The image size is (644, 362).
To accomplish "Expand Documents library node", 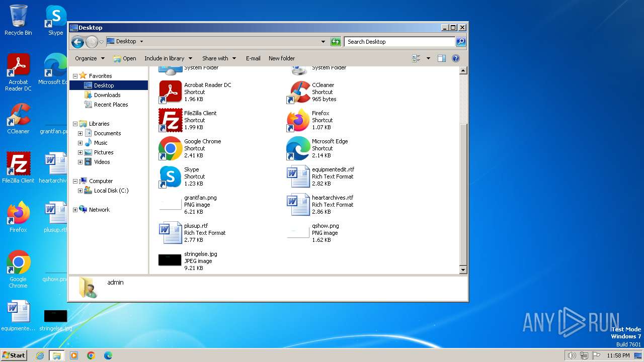I will [80, 133].
